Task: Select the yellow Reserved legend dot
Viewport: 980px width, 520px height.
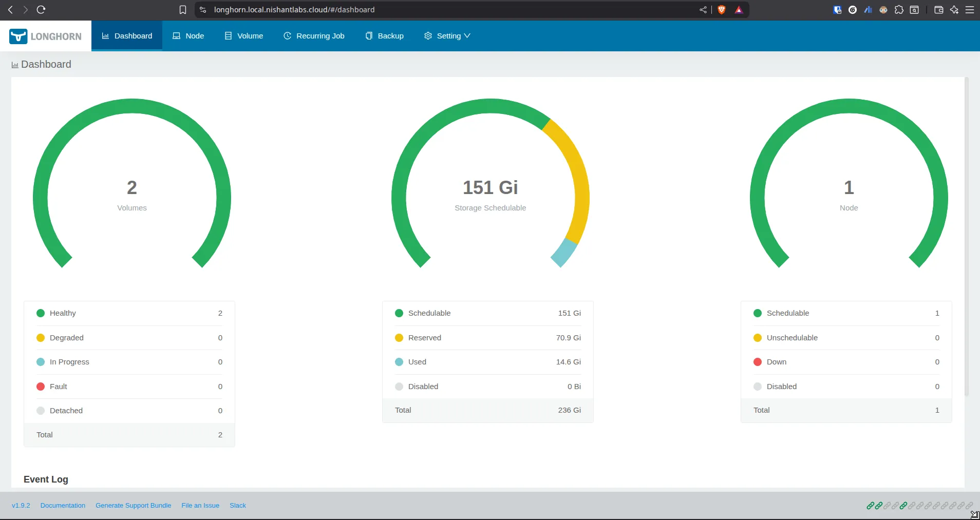Action: [399, 338]
